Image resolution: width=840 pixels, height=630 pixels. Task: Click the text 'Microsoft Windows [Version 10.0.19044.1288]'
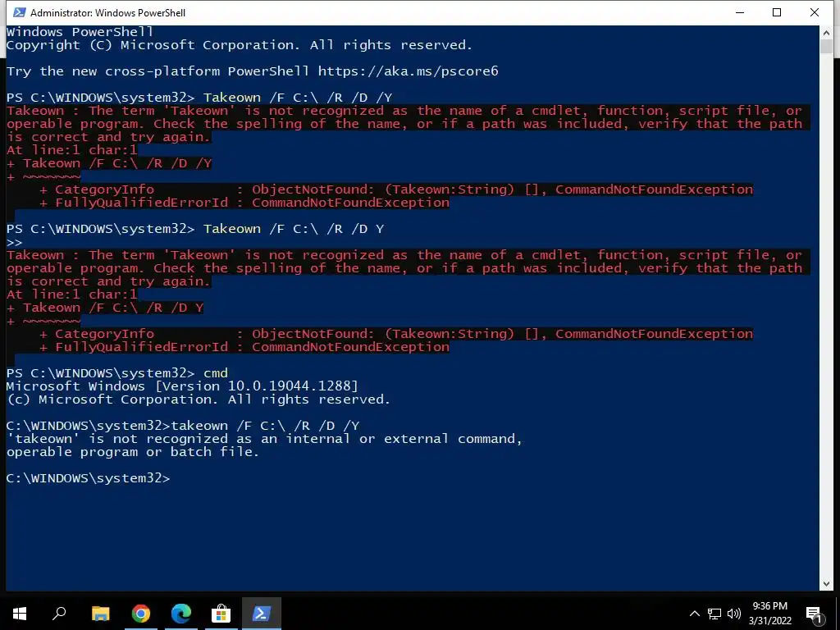pyautogui.click(x=182, y=386)
